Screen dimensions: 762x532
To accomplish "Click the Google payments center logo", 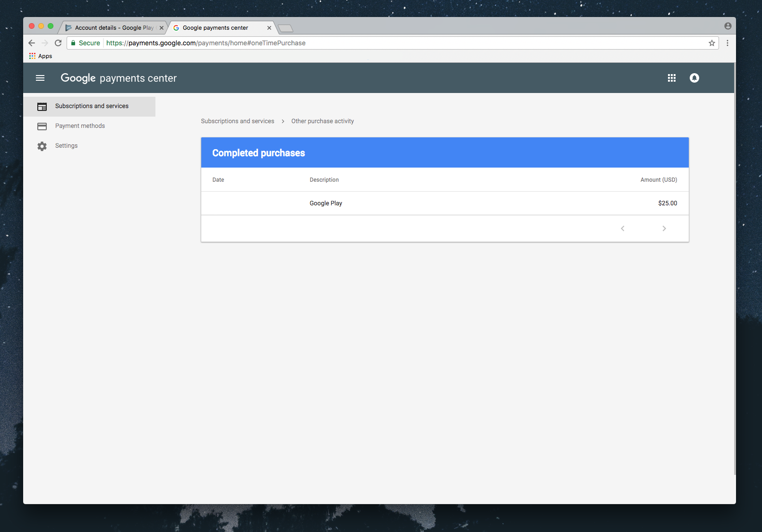I will [x=119, y=78].
